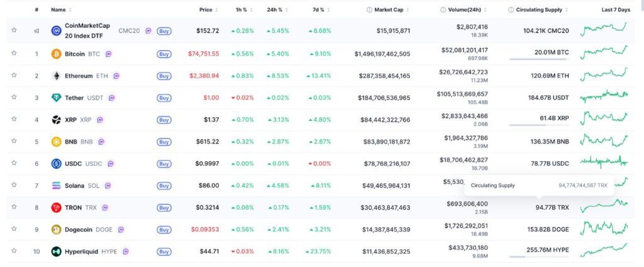Sort by the 7d % column

[x=318, y=10]
